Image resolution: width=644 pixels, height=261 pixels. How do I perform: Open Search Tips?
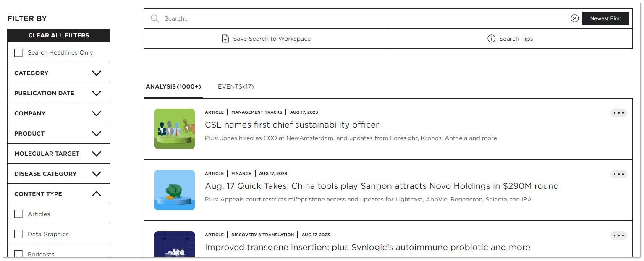pyautogui.click(x=510, y=39)
